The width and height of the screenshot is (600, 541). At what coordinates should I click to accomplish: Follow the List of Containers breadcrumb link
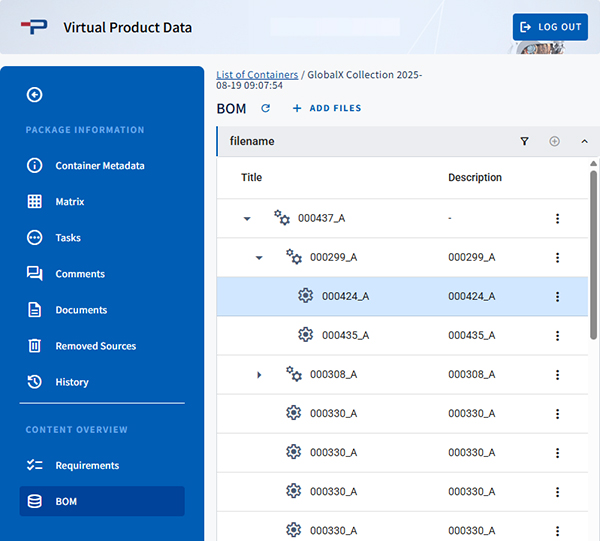pyautogui.click(x=257, y=75)
